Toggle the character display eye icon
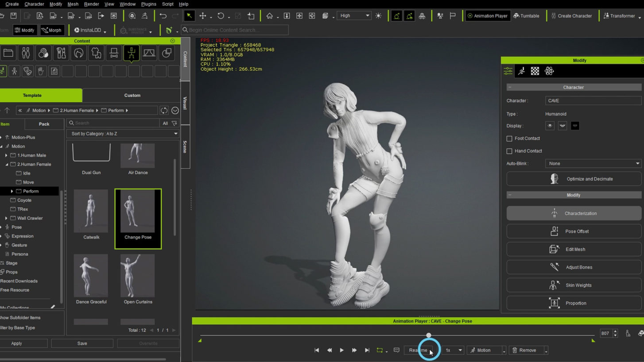The width and height of the screenshot is (644, 362). (550, 126)
